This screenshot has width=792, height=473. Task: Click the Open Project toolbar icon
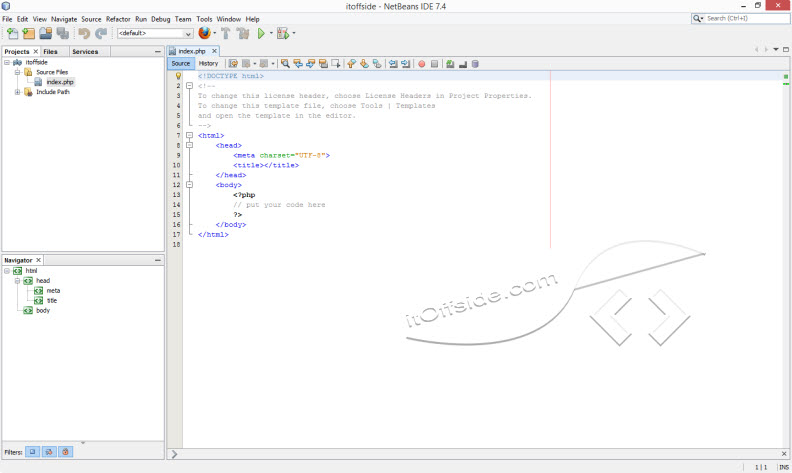click(x=45, y=33)
